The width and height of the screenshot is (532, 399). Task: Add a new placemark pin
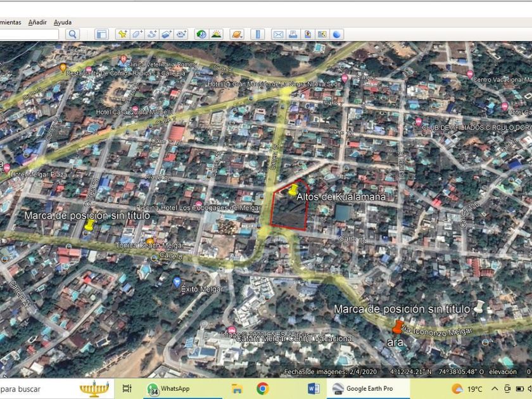(122, 34)
